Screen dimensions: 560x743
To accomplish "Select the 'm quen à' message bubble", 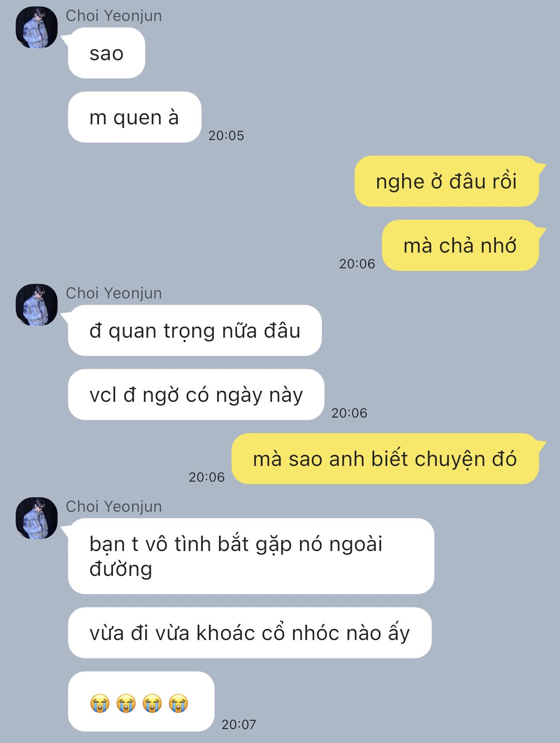I will click(134, 117).
